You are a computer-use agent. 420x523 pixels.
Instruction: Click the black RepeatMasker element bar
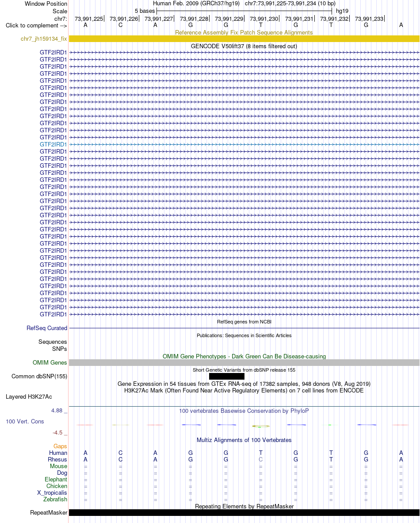(x=244, y=513)
